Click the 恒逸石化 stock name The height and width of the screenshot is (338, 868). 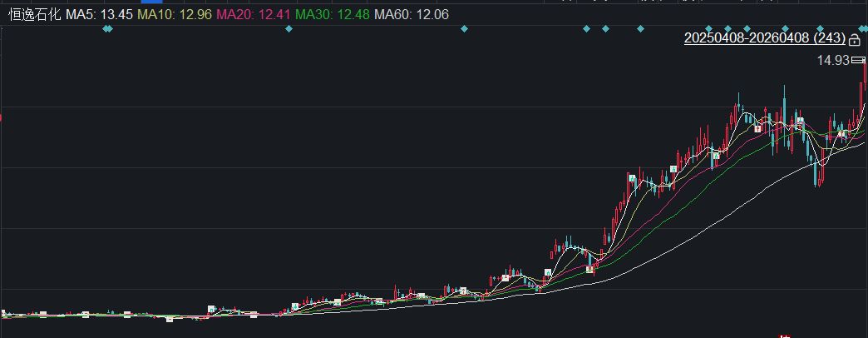coord(33,14)
